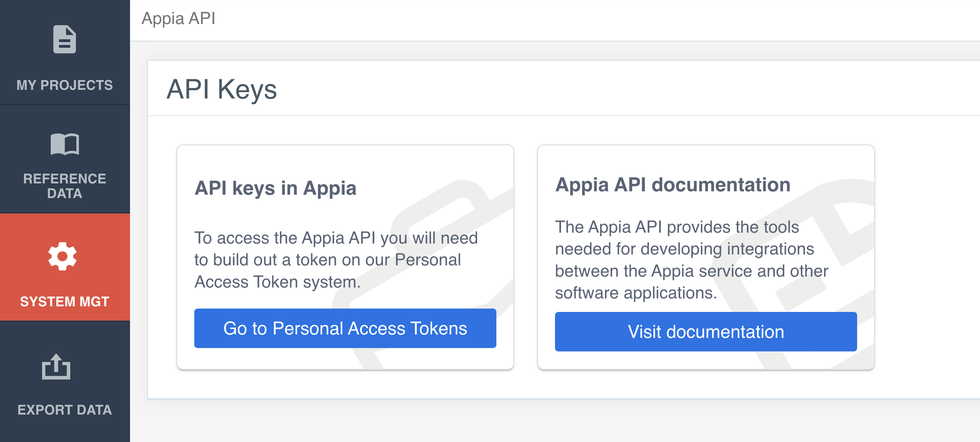Viewport: 980px width, 442px height.
Task: Click the My Projects document icon
Action: 64,39
